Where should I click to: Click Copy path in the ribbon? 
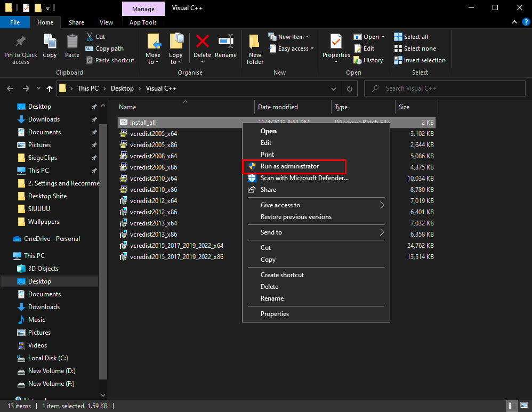(104, 49)
